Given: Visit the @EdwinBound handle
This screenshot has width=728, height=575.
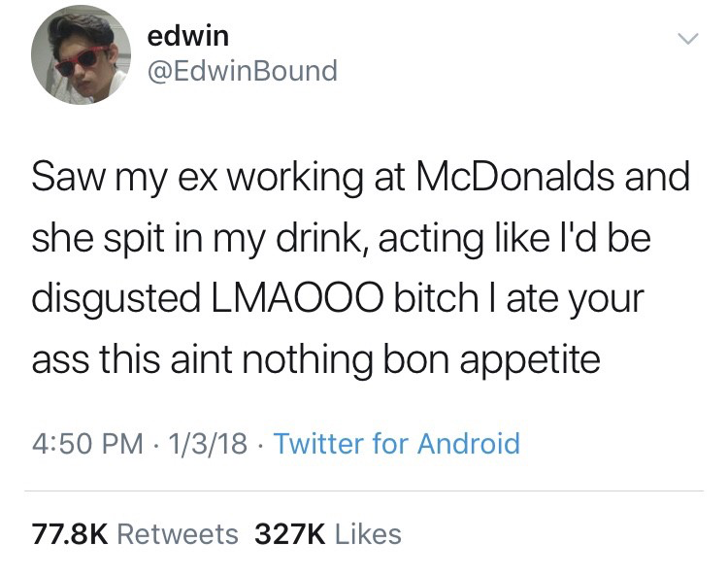Looking at the screenshot, I should point(243,71).
